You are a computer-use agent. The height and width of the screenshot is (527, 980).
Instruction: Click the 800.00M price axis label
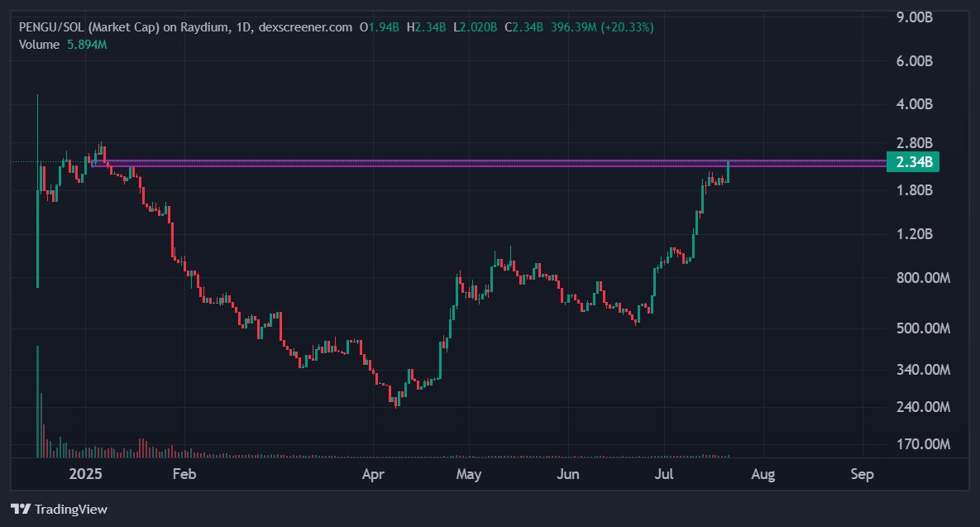click(x=923, y=278)
